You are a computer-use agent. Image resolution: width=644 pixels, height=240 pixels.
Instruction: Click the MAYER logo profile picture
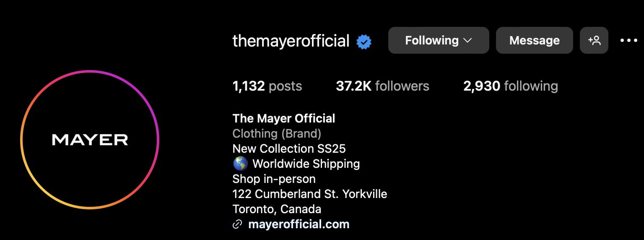(90, 140)
